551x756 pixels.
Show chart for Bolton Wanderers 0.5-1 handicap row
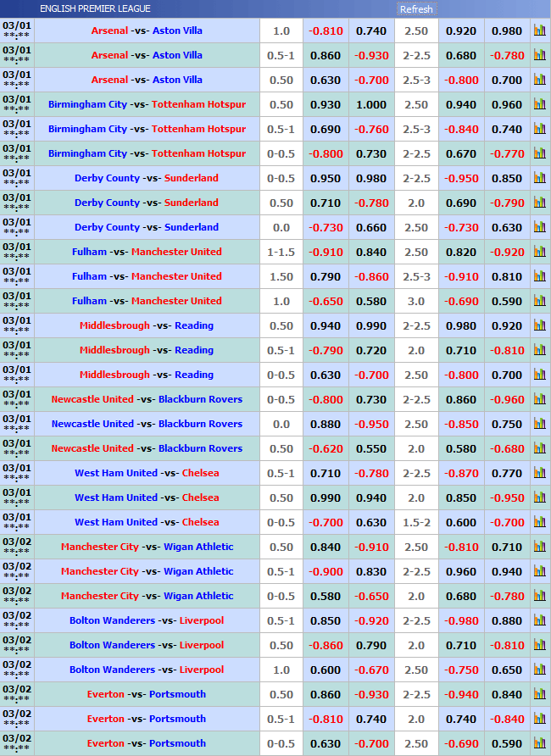point(540,620)
